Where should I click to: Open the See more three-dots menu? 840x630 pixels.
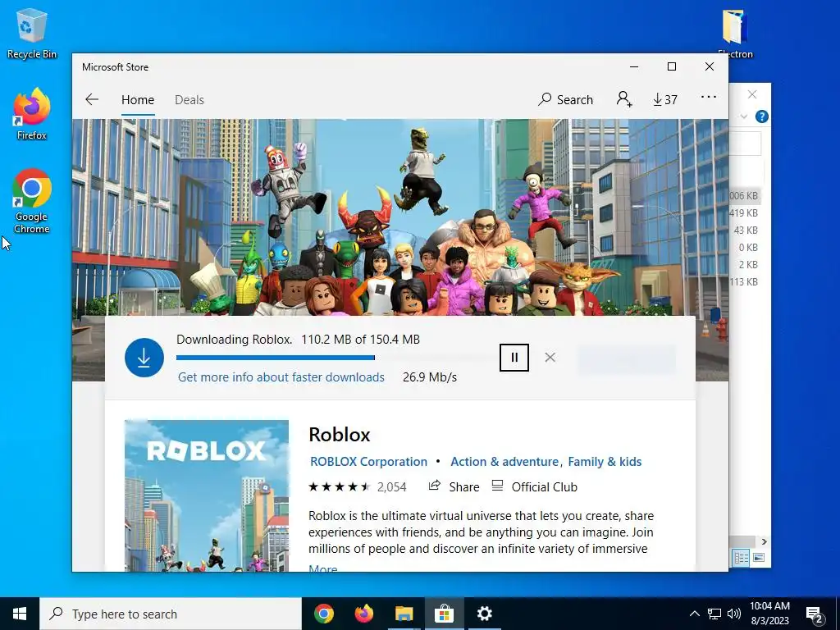tap(708, 98)
